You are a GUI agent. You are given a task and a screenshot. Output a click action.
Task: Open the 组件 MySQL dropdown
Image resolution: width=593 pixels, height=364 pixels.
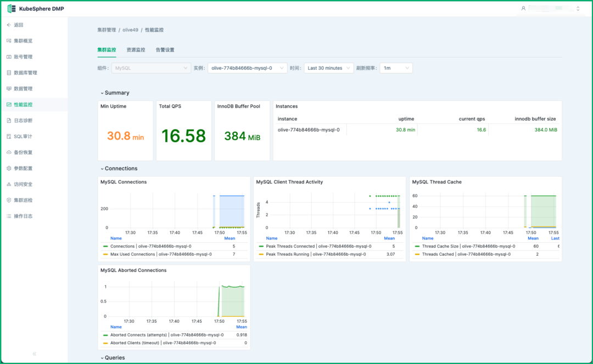pyautogui.click(x=151, y=68)
